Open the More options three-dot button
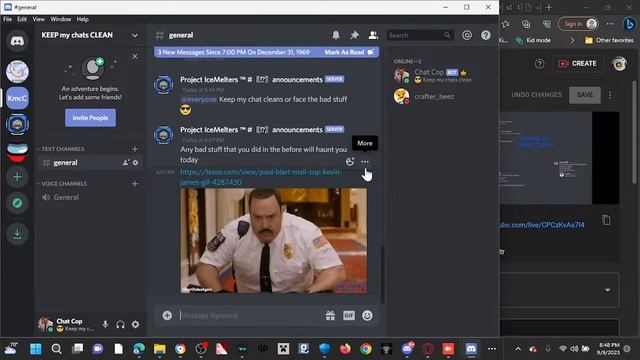Viewport: 640px width, 360px height. 365,162
